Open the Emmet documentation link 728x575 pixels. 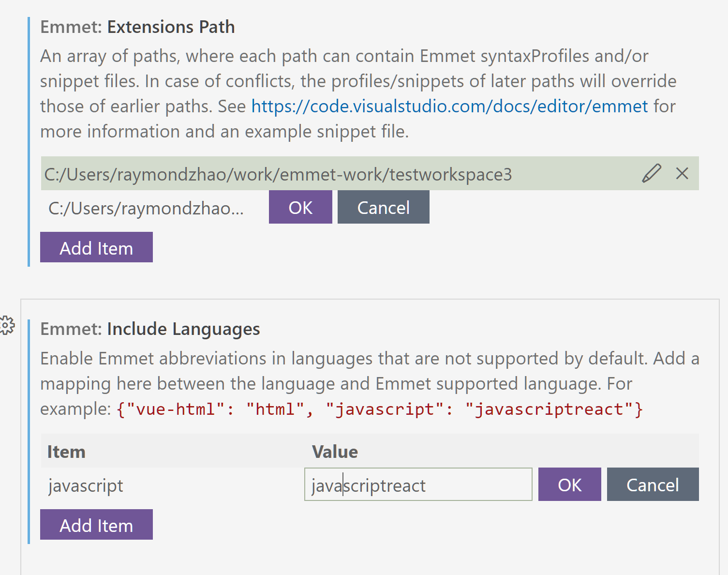[449, 106]
